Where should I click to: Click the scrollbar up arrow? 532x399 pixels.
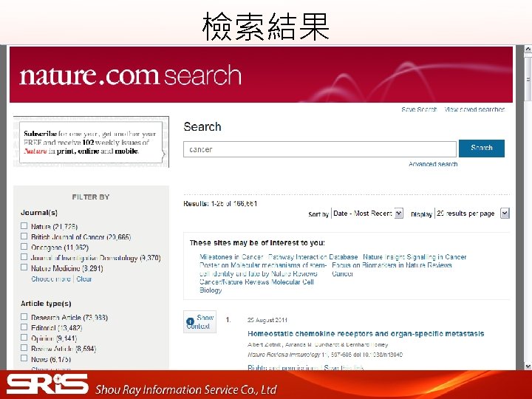[x=528, y=50]
